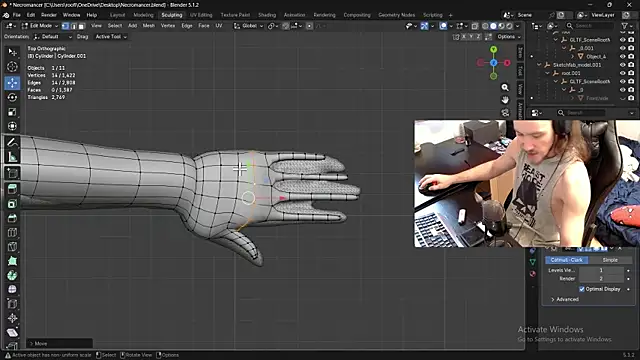Screen dimensions: 640x360
Task: Activate the Move tool
Action: click(12, 83)
